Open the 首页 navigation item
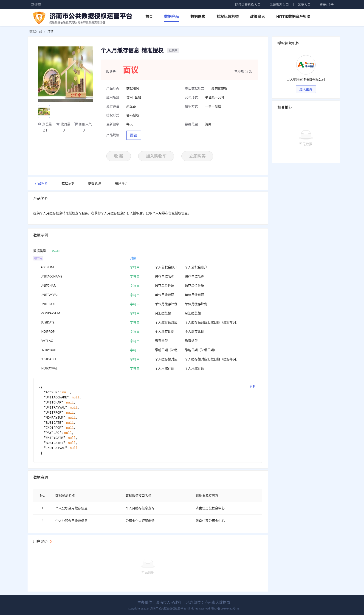 (x=149, y=17)
